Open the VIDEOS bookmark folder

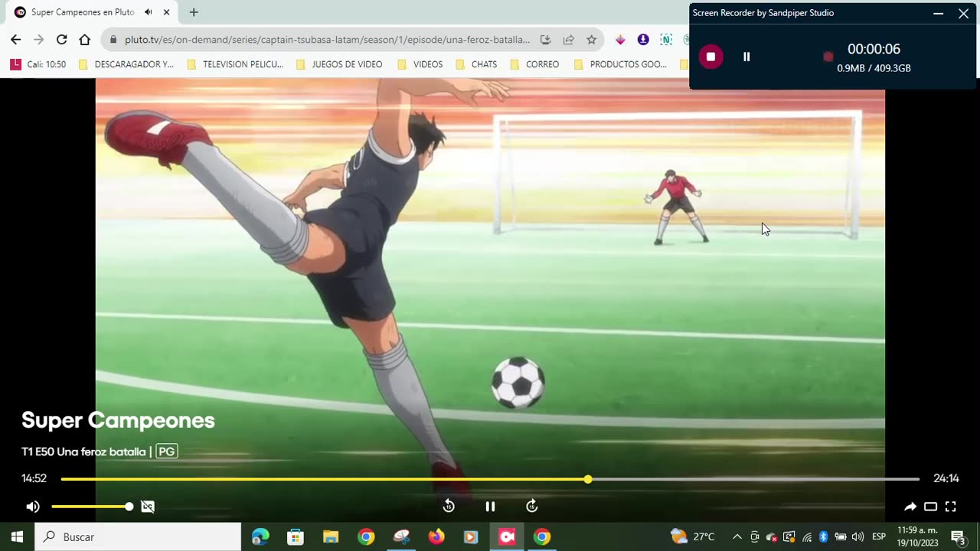(x=420, y=64)
